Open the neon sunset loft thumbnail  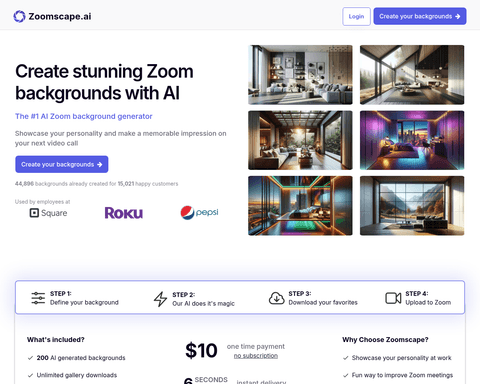pos(300,206)
